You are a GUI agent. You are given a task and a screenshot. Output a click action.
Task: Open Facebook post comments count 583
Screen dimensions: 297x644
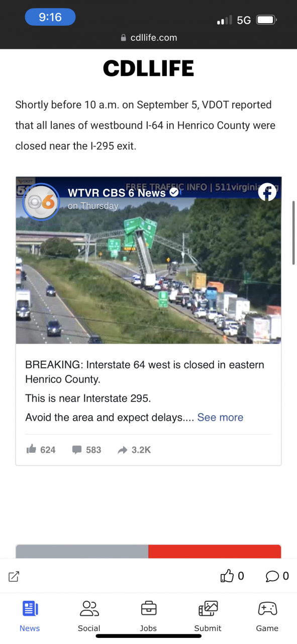tap(86, 450)
